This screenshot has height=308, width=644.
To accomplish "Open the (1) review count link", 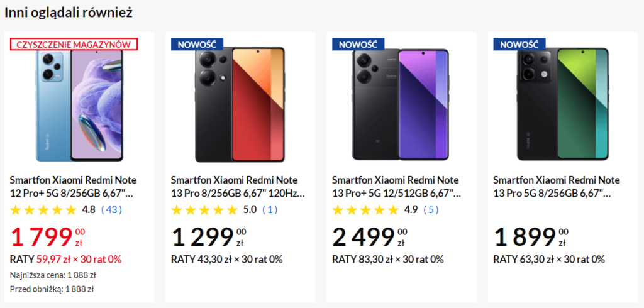I will [x=270, y=210].
